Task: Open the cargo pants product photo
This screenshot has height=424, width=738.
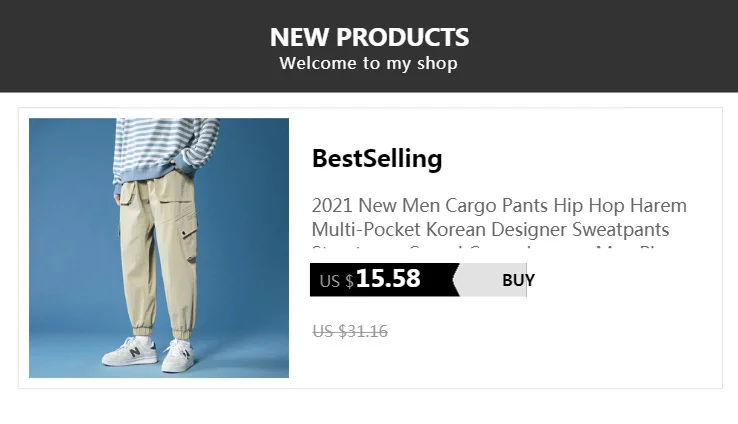Action: click(x=159, y=248)
